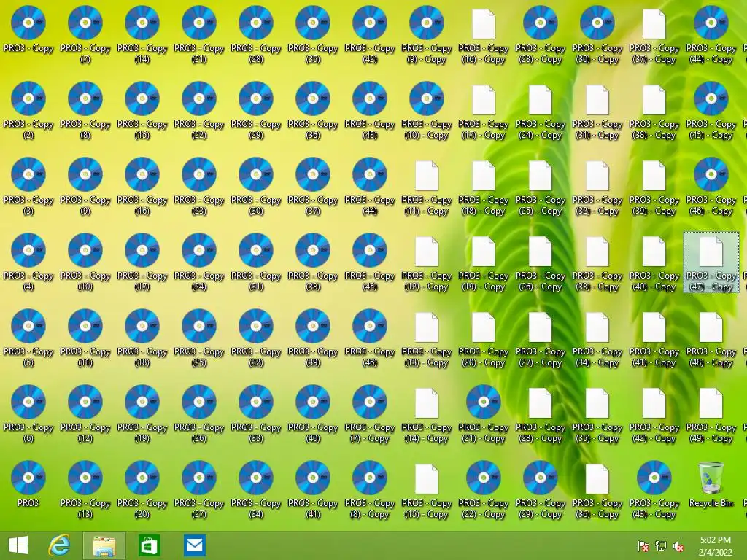Select blank file PRO3 - Copy (12) - Copy
Viewport: 747px width, 560px height.
(x=426, y=252)
